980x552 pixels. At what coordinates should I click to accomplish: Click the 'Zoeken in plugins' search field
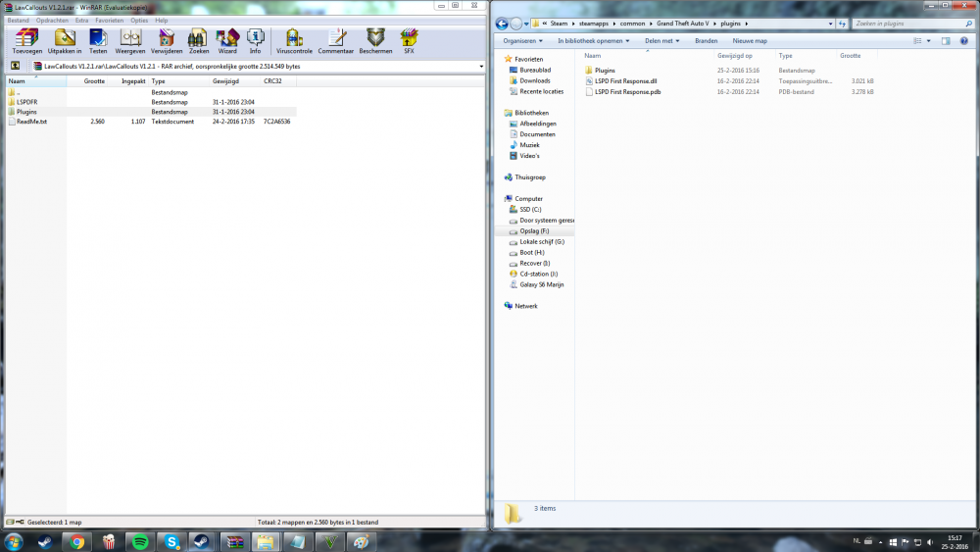[912, 24]
